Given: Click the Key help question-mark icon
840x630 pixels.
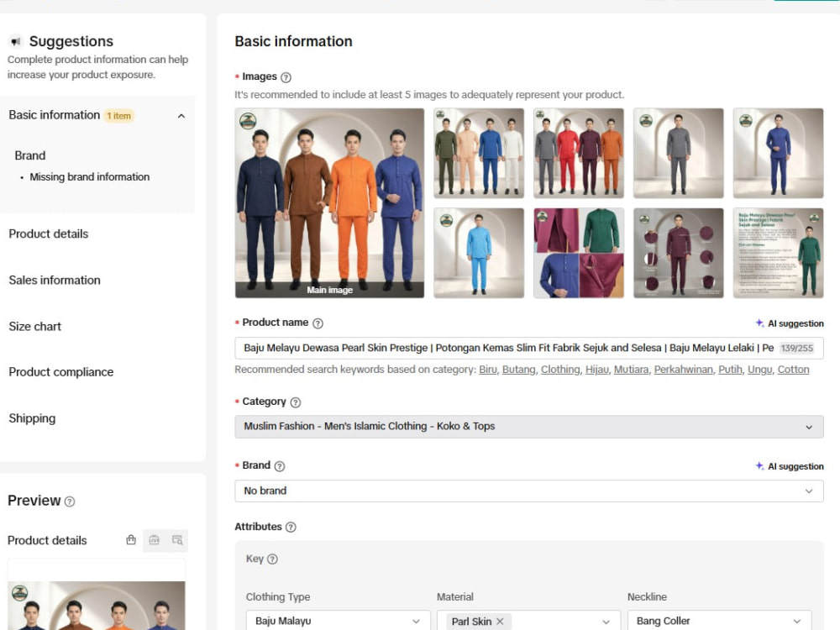Looking at the screenshot, I should (x=272, y=559).
